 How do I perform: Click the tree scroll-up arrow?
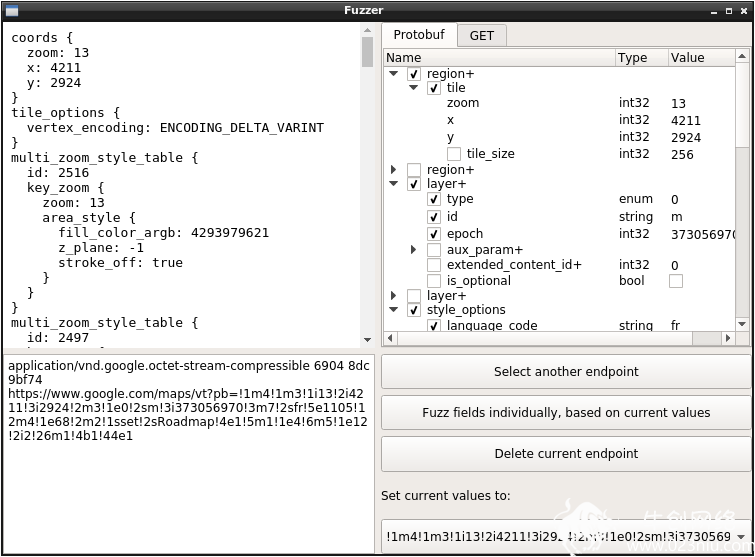click(x=742, y=56)
